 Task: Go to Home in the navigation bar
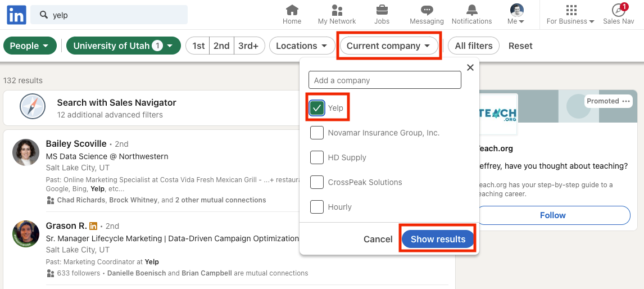point(292,15)
